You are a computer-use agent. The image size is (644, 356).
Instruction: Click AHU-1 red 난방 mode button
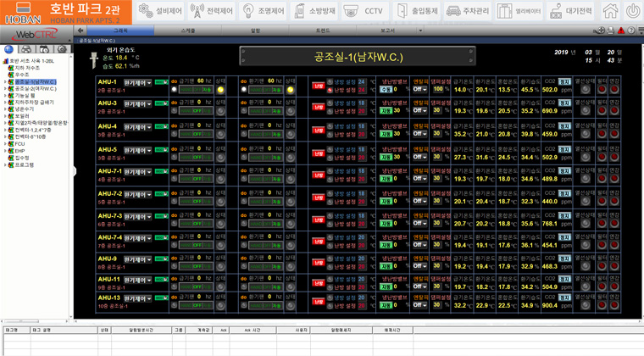[319, 86]
